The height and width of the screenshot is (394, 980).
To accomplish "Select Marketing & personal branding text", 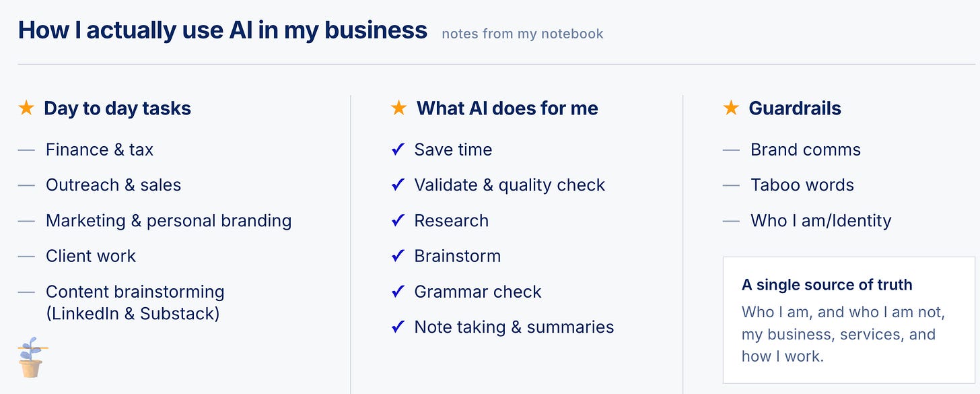I will tap(168, 221).
